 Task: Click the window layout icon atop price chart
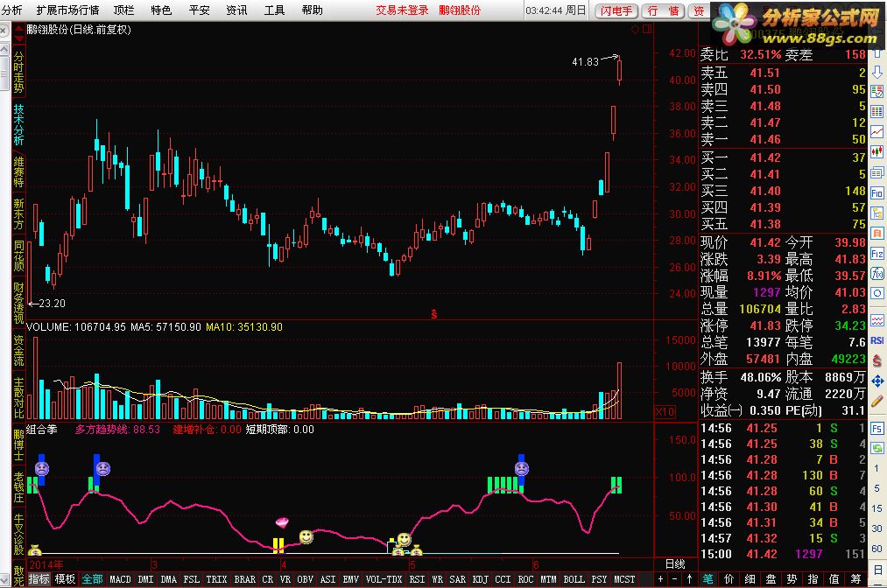tap(647, 30)
